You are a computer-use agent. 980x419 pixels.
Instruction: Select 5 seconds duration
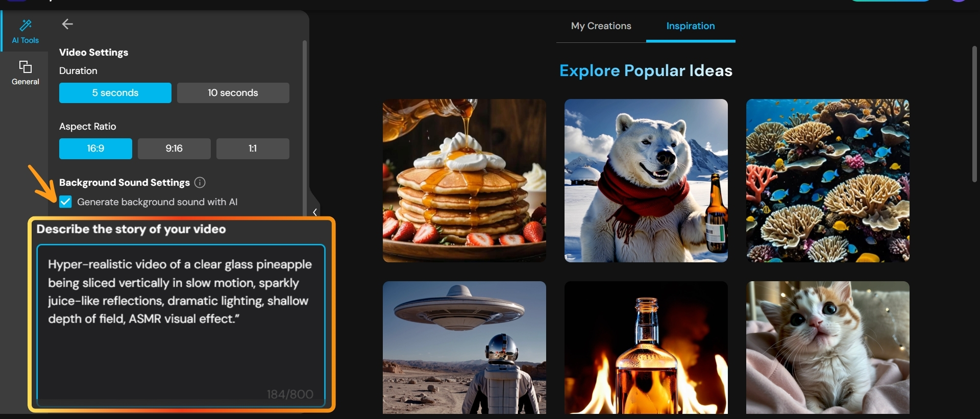[x=115, y=93]
